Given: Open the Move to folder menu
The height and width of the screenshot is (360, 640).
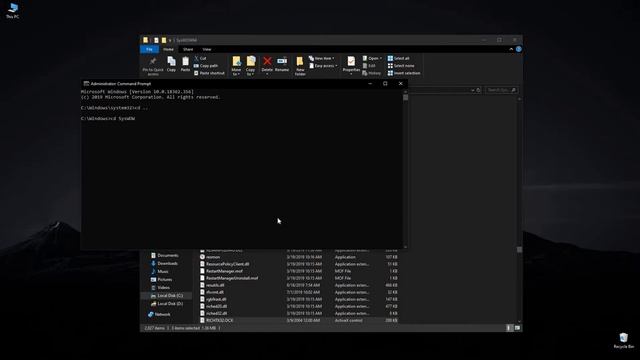Looking at the screenshot, I should pos(236,66).
